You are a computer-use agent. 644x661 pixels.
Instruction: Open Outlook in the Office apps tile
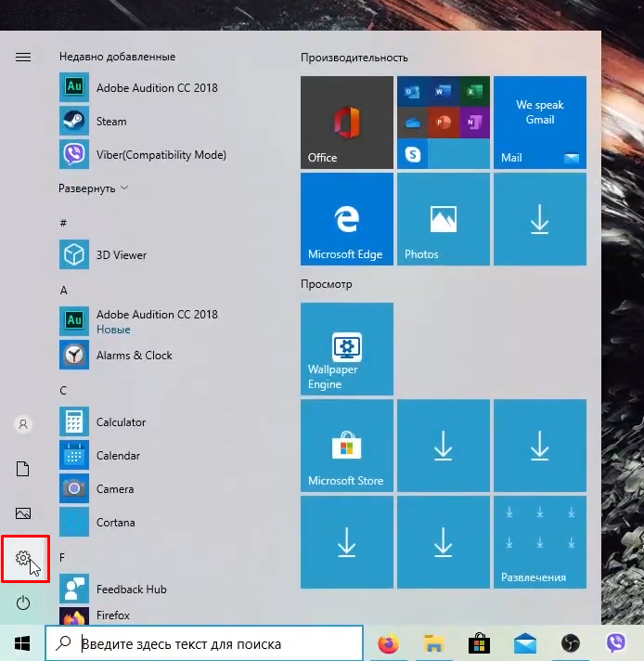(x=412, y=91)
